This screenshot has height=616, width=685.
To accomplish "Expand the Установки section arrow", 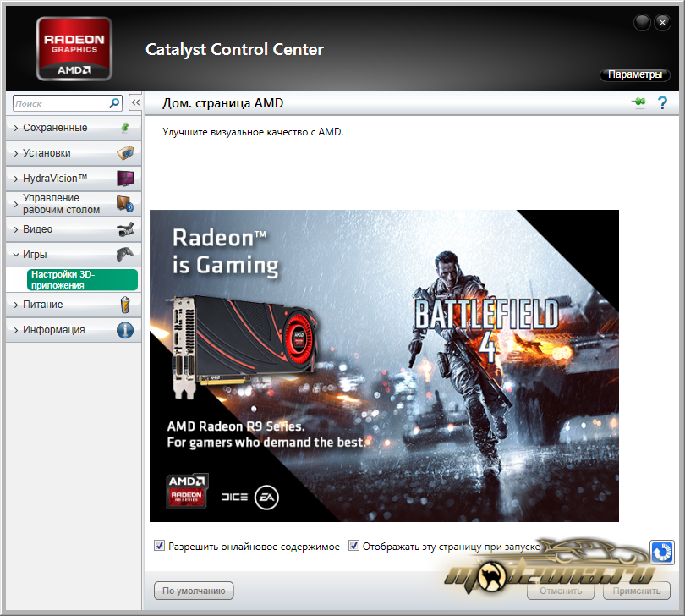I will [x=16, y=153].
